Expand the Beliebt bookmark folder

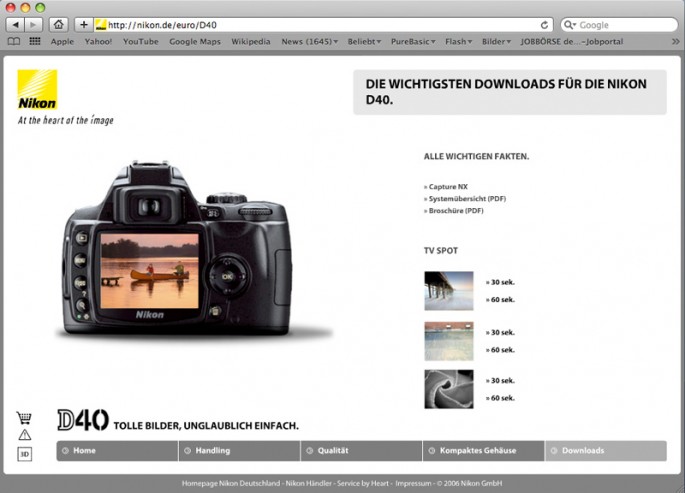364,41
